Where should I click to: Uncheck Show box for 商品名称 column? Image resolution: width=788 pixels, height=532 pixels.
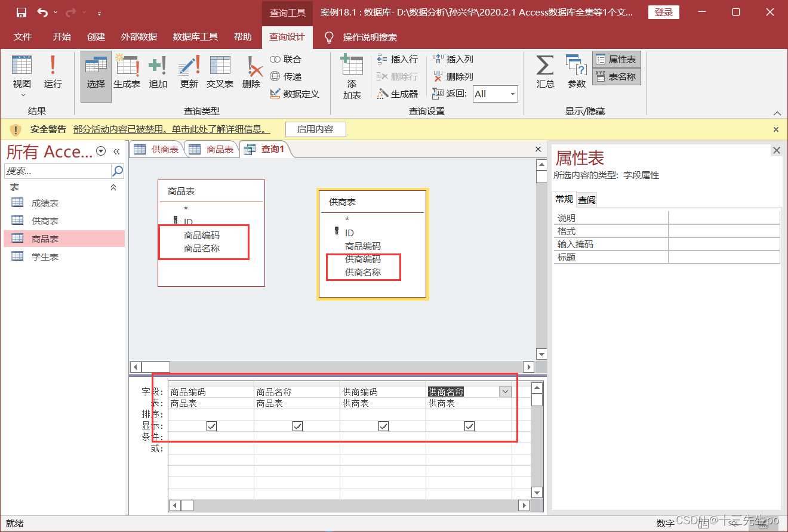(297, 426)
